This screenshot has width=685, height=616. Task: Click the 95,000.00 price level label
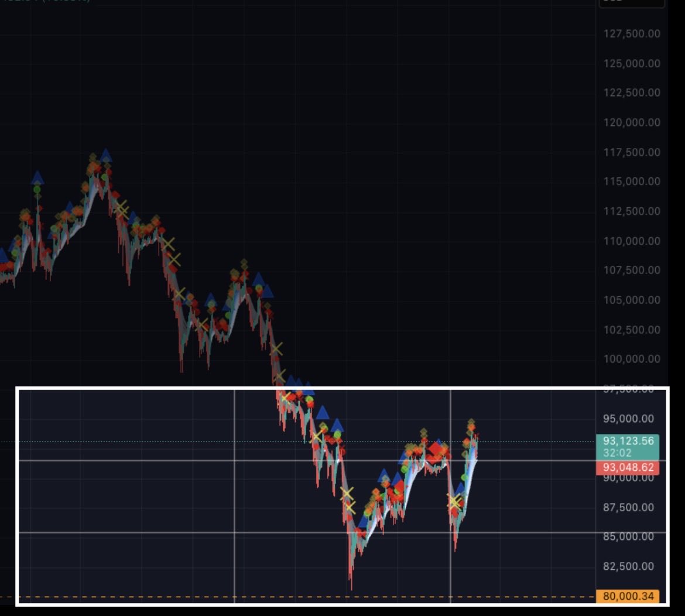coord(628,419)
